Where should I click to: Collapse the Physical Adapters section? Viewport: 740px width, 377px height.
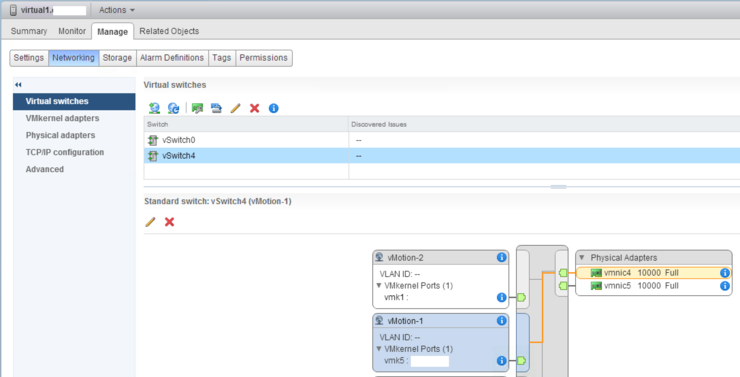click(x=582, y=258)
